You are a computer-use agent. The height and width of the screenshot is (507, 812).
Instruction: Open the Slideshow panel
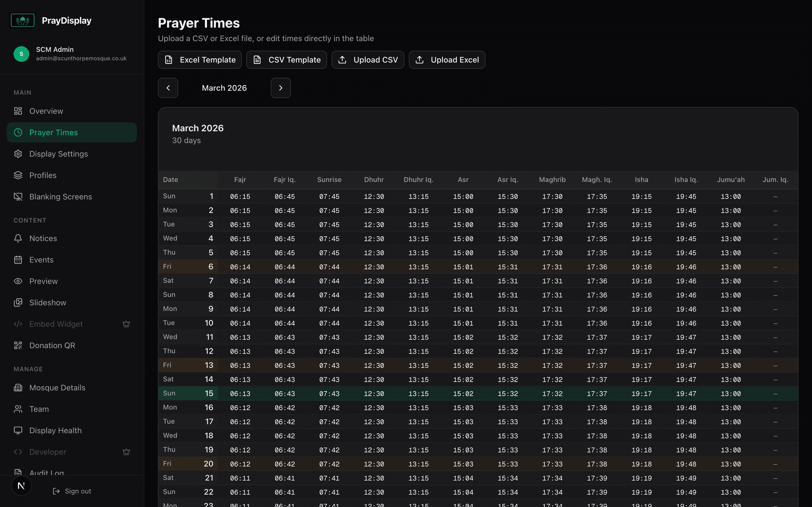48,303
